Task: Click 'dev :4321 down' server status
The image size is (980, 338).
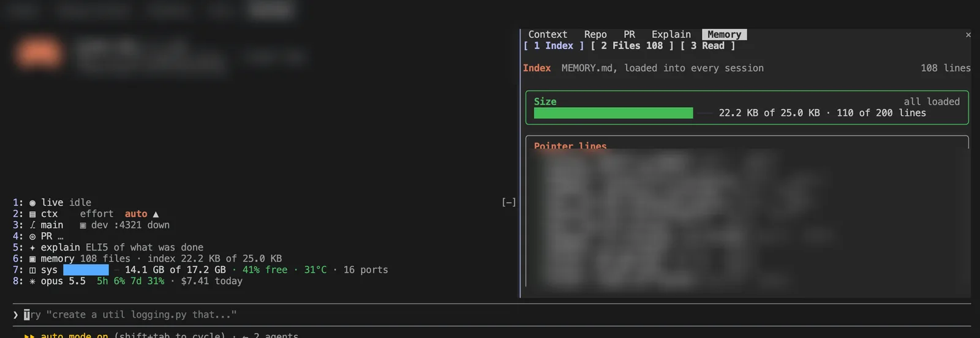Action: 125,225
